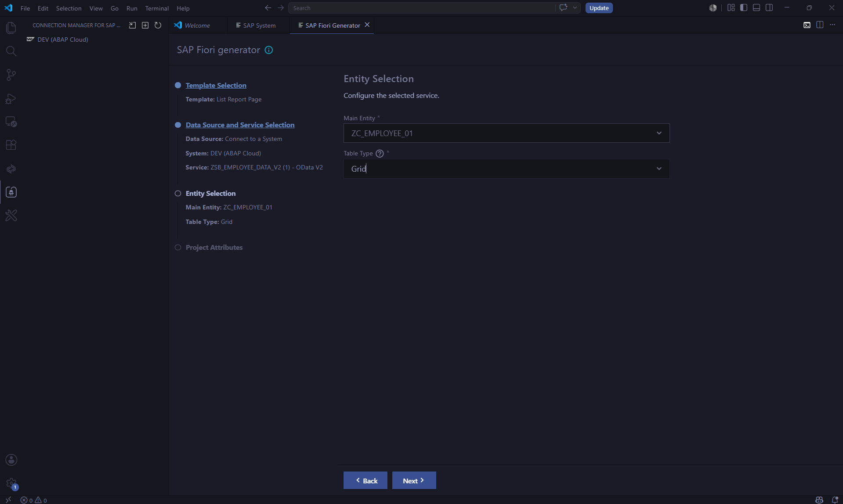
Task: Click the 'Template: List Report Page' summary text
Action: point(223,99)
